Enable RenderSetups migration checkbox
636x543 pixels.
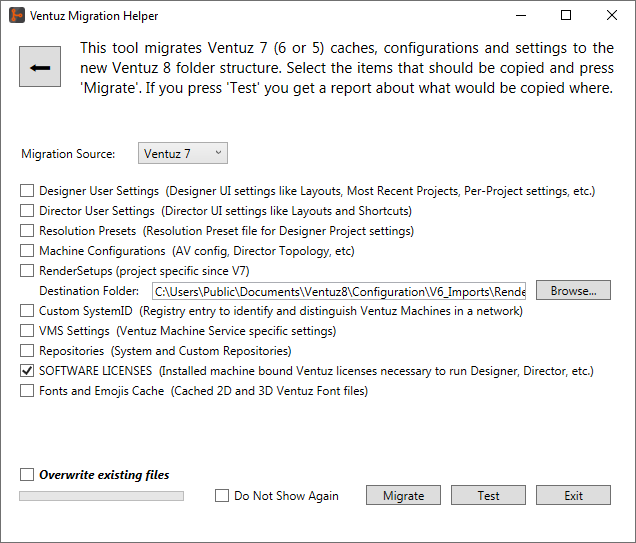click(28, 271)
